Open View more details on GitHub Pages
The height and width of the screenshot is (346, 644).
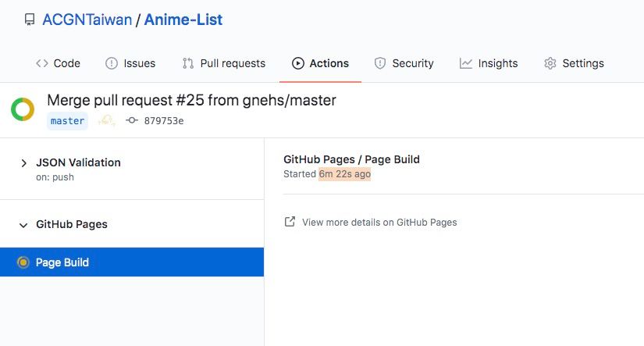[379, 223]
